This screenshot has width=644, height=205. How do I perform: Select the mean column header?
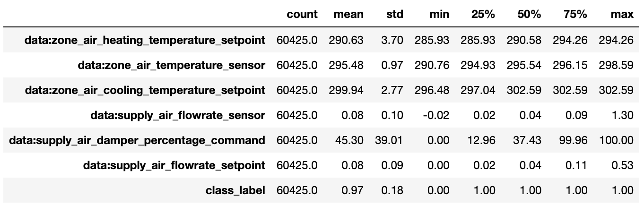[x=348, y=15]
